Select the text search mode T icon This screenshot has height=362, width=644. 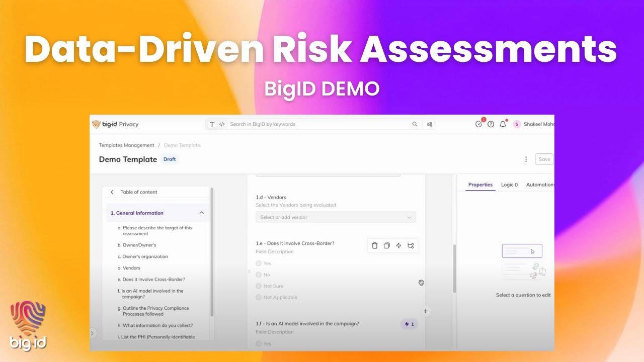(x=212, y=124)
